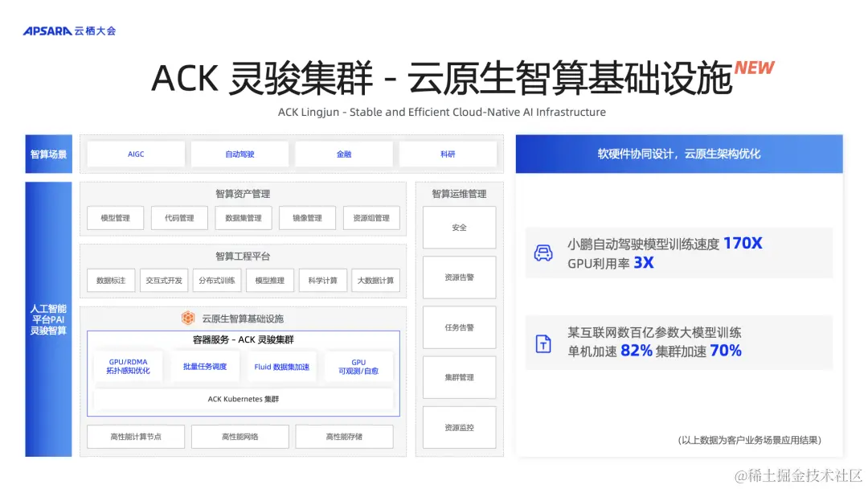Select the AIGC scenario tab
This screenshot has width=868, height=489.
135,153
